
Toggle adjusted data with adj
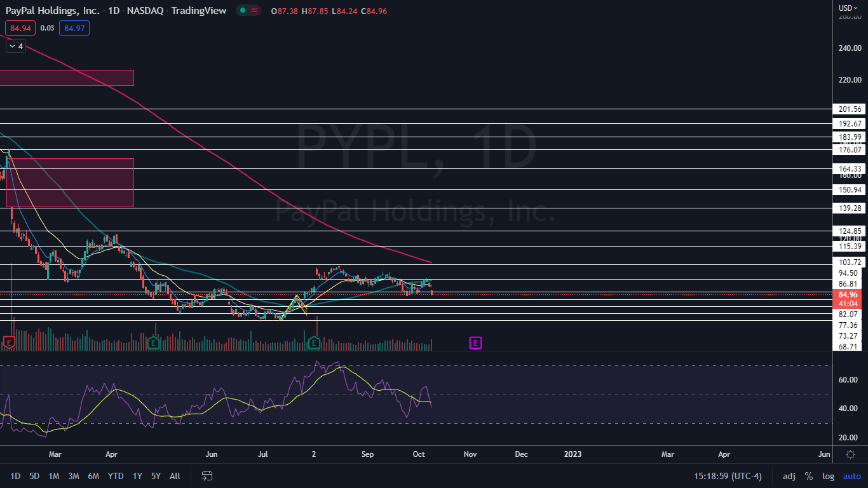(x=789, y=476)
